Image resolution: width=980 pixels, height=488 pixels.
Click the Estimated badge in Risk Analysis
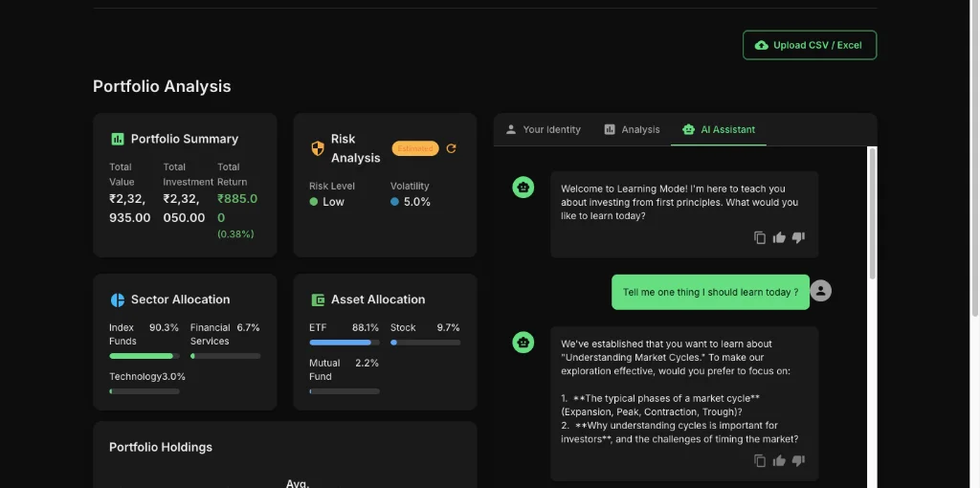point(415,148)
